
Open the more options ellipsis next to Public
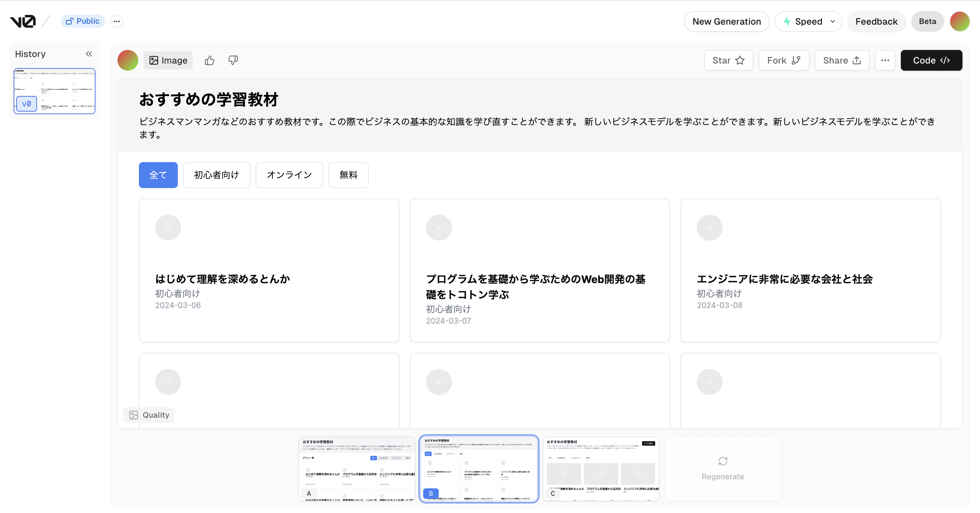tap(117, 21)
